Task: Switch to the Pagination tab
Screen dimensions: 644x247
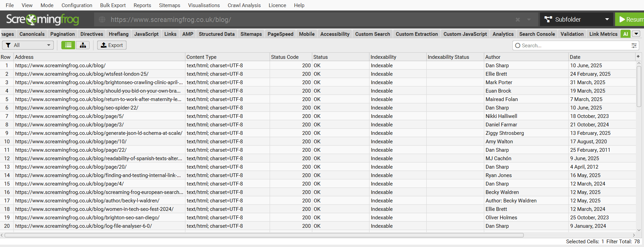Action: 63,34
